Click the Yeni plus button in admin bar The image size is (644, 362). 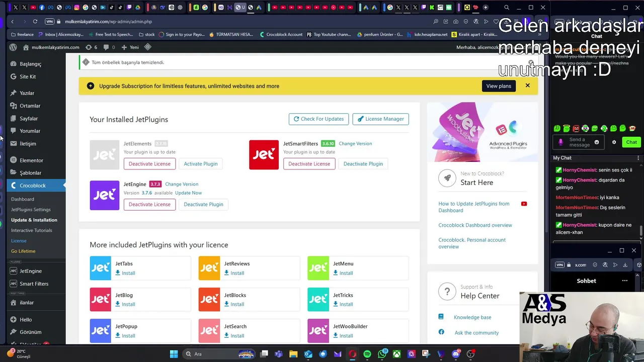click(130, 47)
